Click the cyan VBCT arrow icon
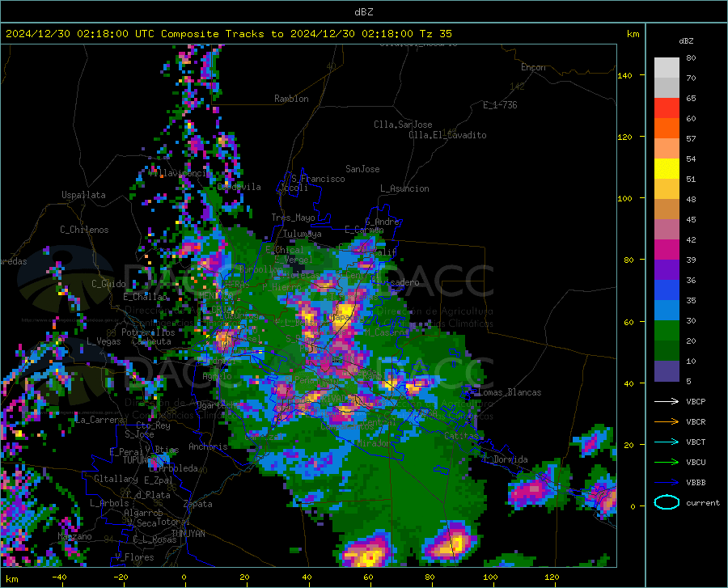 667,442
